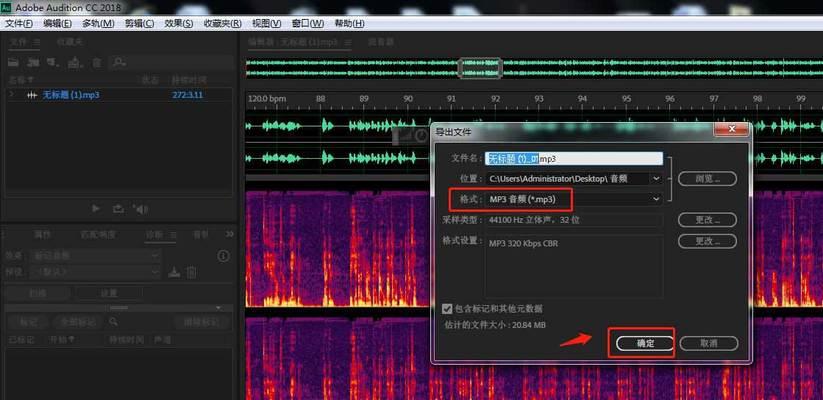Viewport: 823px width, 400px height.
Task: Close the 导出文件 dialog with X
Action: (x=732, y=129)
